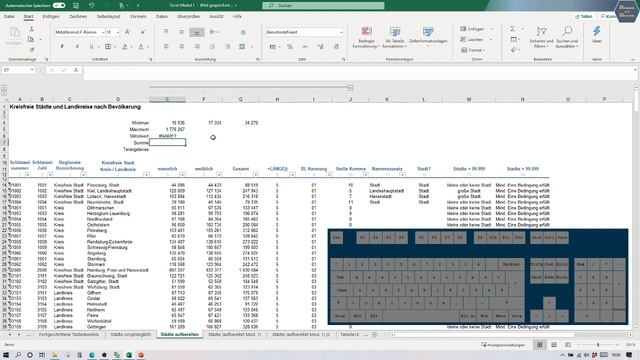Click the wrap text icon

243,32
